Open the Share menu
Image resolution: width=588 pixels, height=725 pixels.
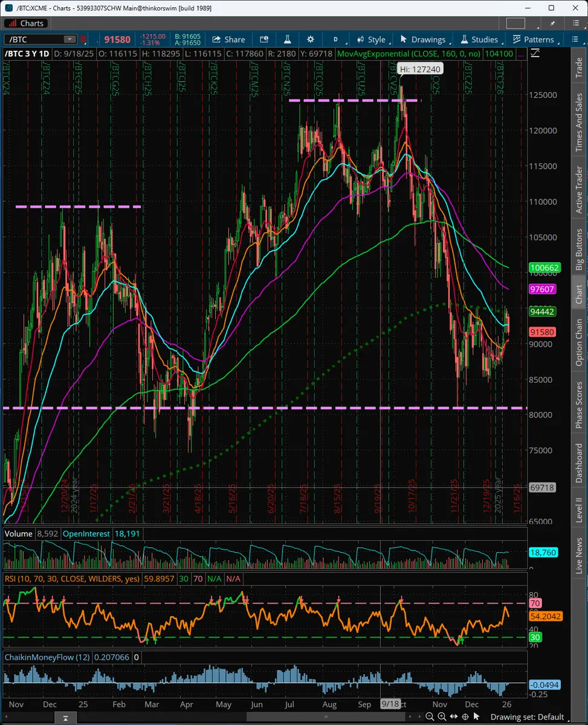[228, 39]
